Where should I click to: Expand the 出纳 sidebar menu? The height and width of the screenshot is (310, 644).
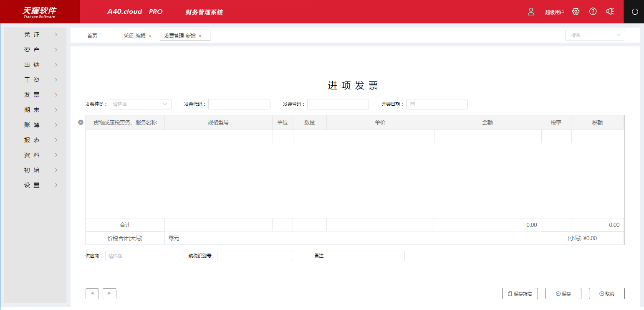tap(35, 65)
